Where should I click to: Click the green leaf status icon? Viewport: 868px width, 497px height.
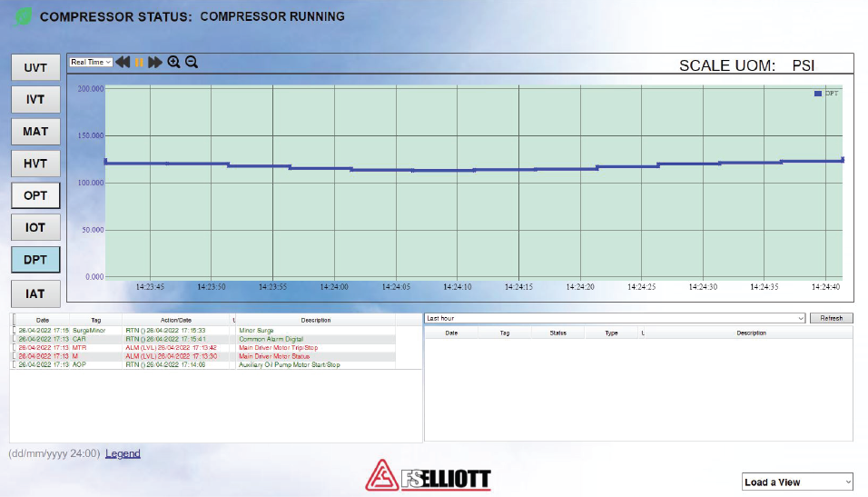[x=23, y=16]
